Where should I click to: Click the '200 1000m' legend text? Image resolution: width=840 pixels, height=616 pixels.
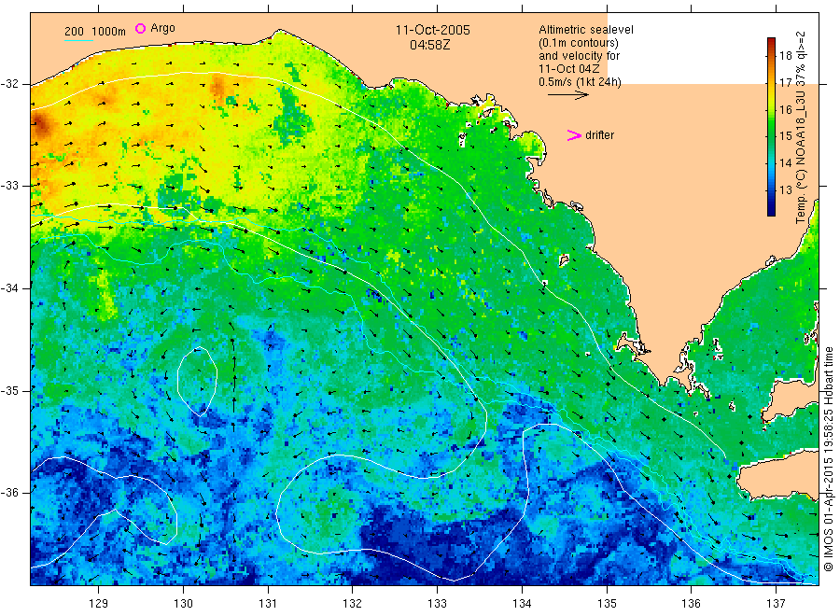pyautogui.click(x=95, y=32)
